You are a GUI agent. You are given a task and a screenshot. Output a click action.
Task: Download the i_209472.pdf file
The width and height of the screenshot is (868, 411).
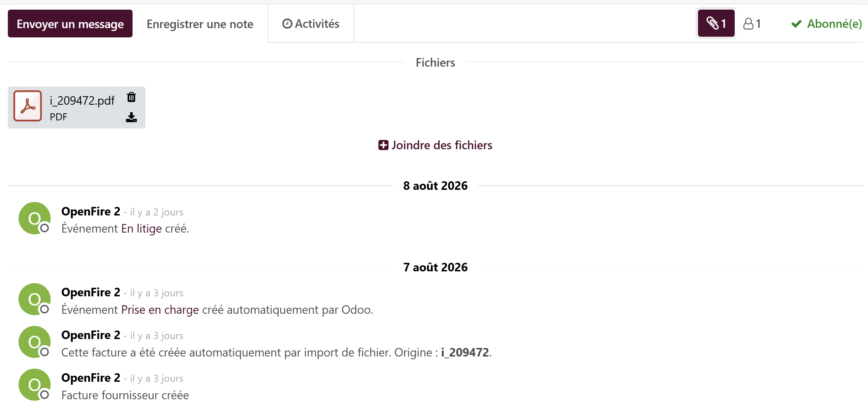coord(131,117)
